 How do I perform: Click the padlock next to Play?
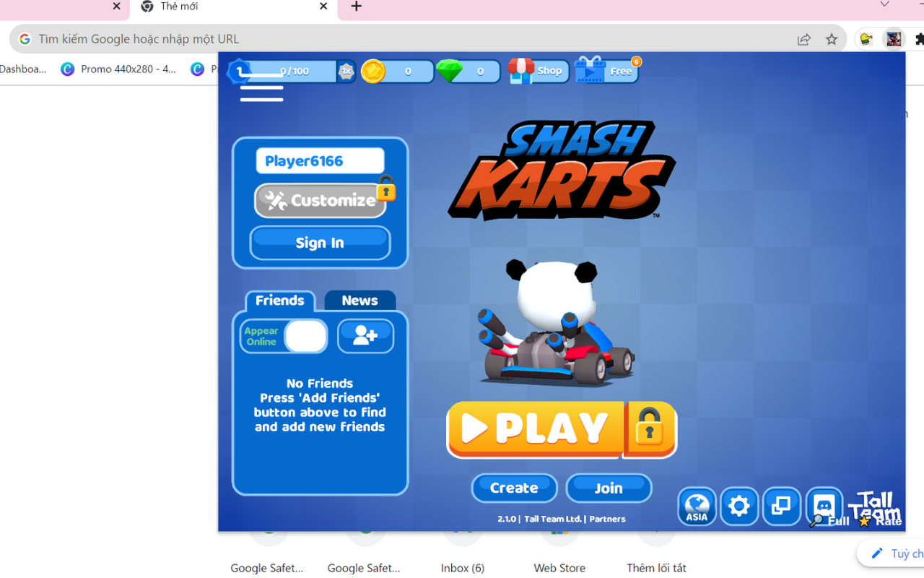click(650, 429)
